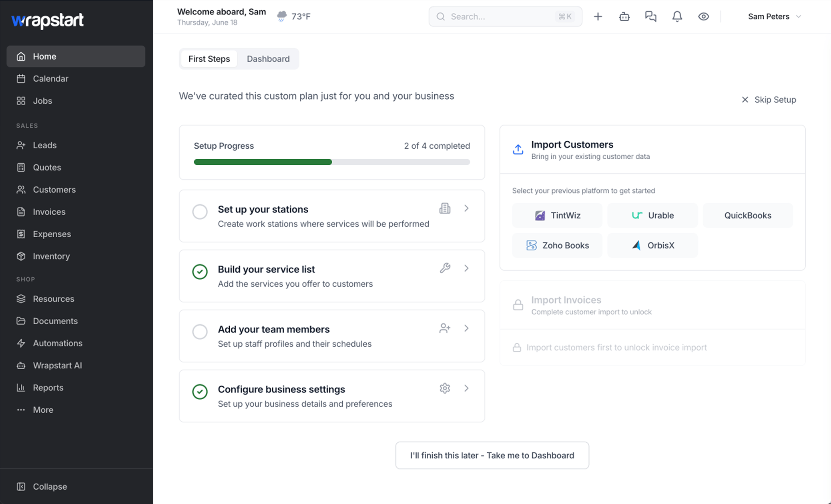
Task: Click "Import customers first to unlock invoice import"
Action: pos(616,348)
